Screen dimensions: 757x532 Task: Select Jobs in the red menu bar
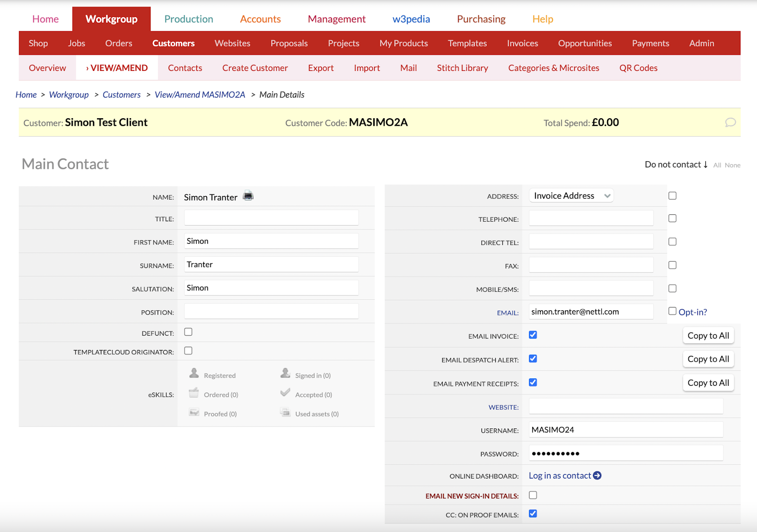coord(77,43)
